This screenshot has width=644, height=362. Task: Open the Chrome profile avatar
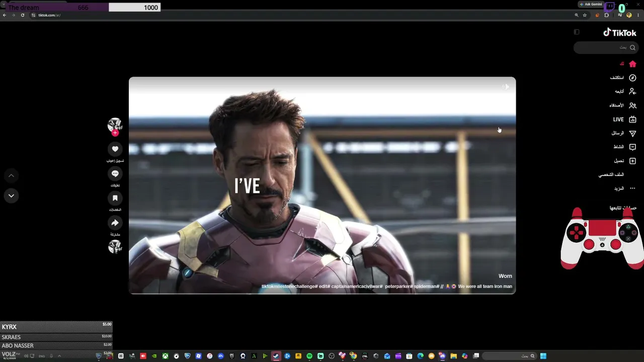click(x=629, y=15)
